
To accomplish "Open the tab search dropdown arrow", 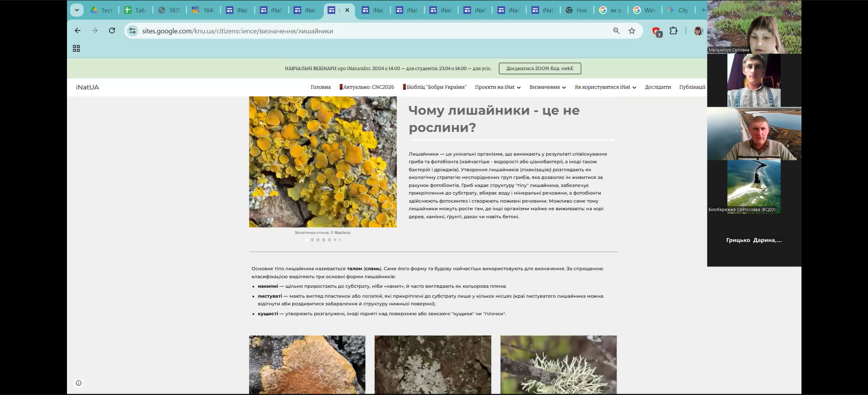I will [x=77, y=10].
